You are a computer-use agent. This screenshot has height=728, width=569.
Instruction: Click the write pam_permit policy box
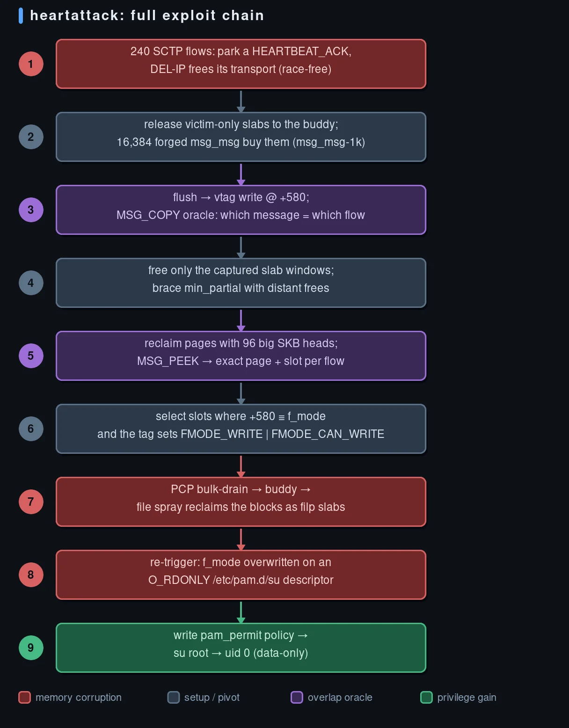tap(241, 648)
